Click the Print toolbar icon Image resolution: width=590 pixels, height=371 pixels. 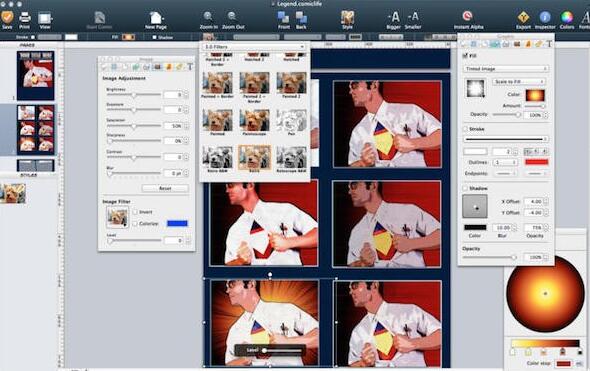[25, 18]
